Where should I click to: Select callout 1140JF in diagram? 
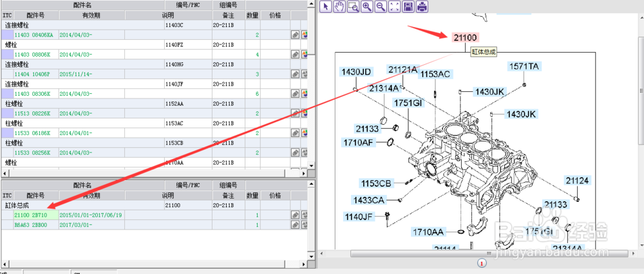tap(360, 215)
